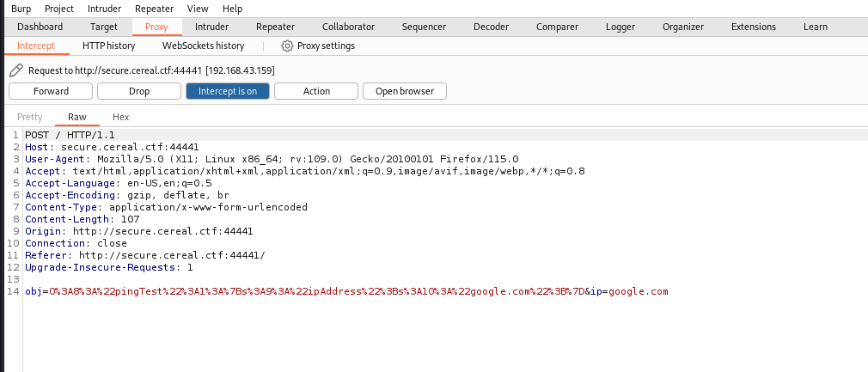This screenshot has height=372, width=868.
Task: Select the Hex view tab
Action: point(120,117)
